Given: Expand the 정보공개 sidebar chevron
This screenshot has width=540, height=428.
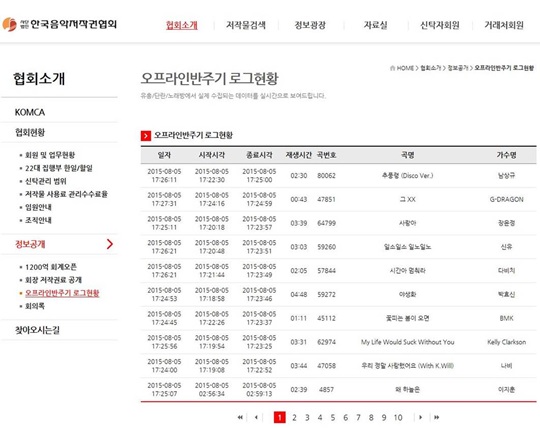Looking at the screenshot, I should [110, 244].
